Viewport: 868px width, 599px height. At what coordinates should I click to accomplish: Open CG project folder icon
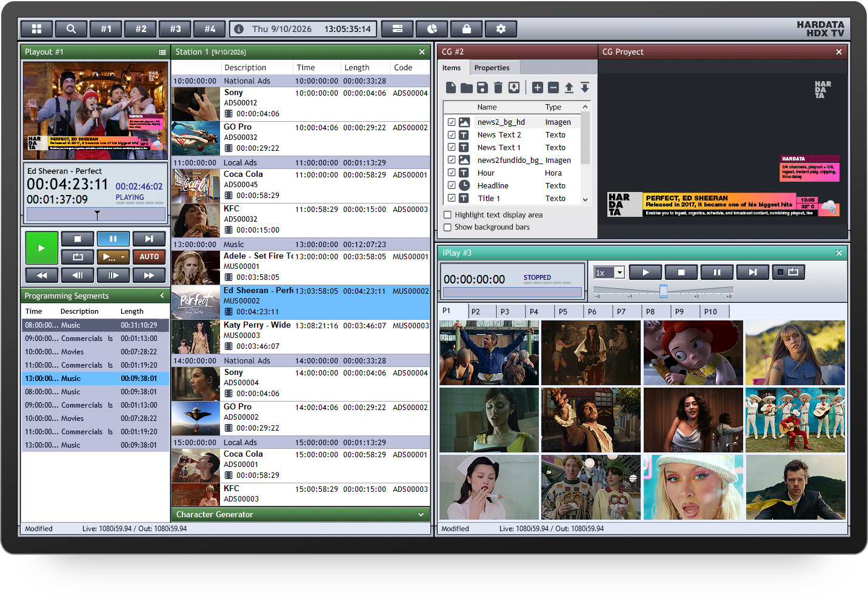[x=467, y=88]
